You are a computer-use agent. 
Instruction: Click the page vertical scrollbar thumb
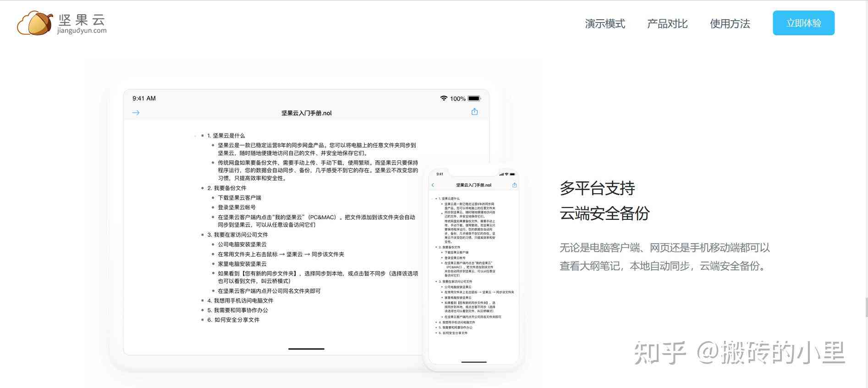pyautogui.click(x=866, y=307)
